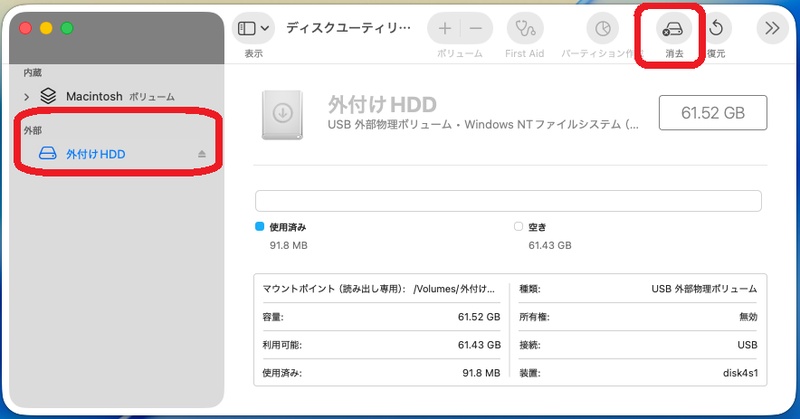Click the 利用可能 row value 61.43 GB
This screenshot has width=800, height=419.
pos(479,345)
